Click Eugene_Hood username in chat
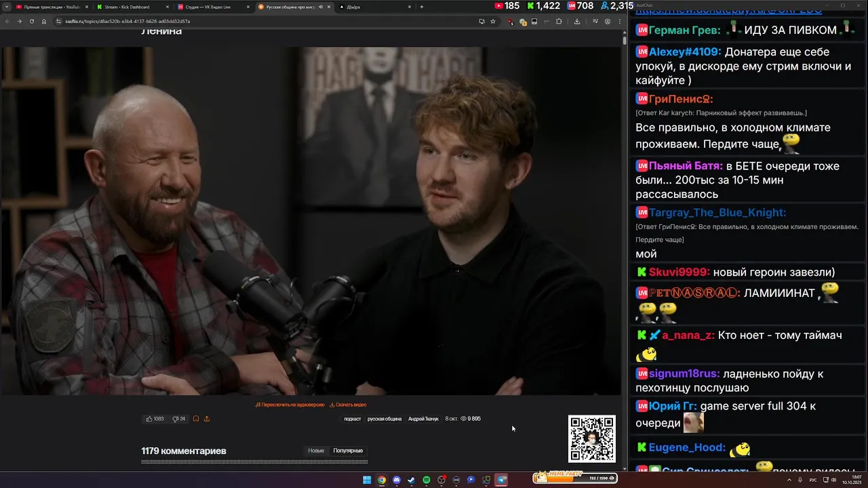Viewport: 868px width, 488px height. click(687, 448)
